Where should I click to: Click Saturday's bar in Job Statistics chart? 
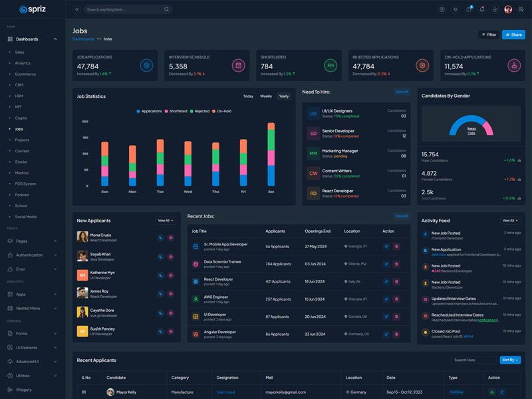pos(271,154)
